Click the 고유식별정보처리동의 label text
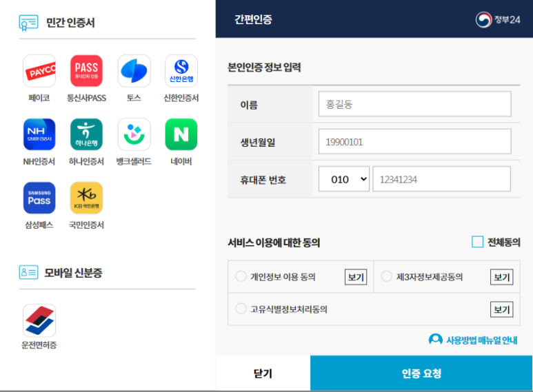Image resolution: width=533 pixels, height=392 pixels. [289, 309]
